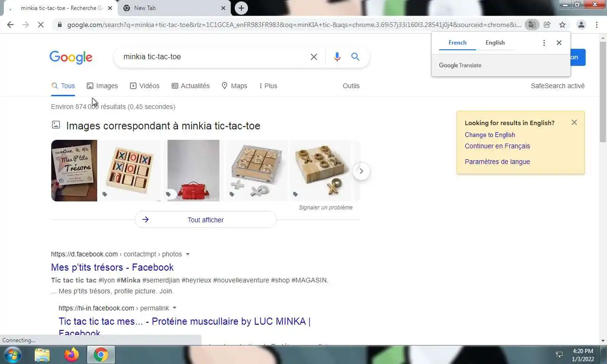Click Continuer en Français link
Viewport: 607px width, 364px height.
497,146
